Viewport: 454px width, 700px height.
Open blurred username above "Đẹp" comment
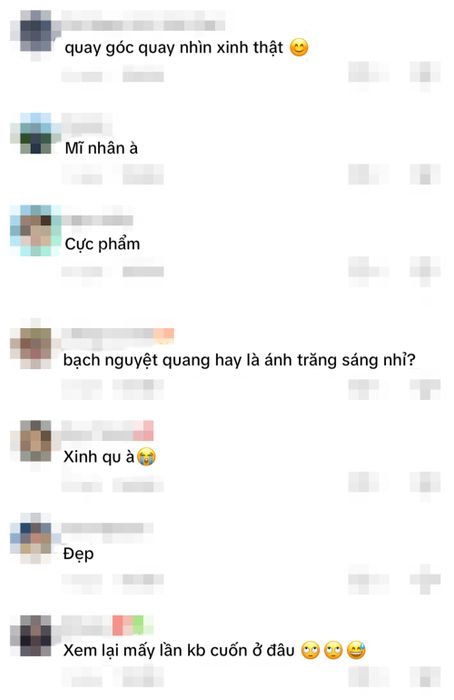pos(108,528)
